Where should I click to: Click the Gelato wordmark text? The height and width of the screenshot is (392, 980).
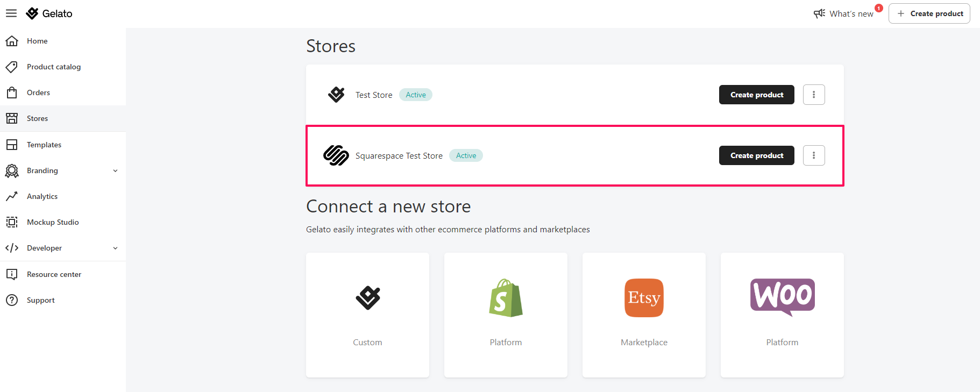coord(57,13)
